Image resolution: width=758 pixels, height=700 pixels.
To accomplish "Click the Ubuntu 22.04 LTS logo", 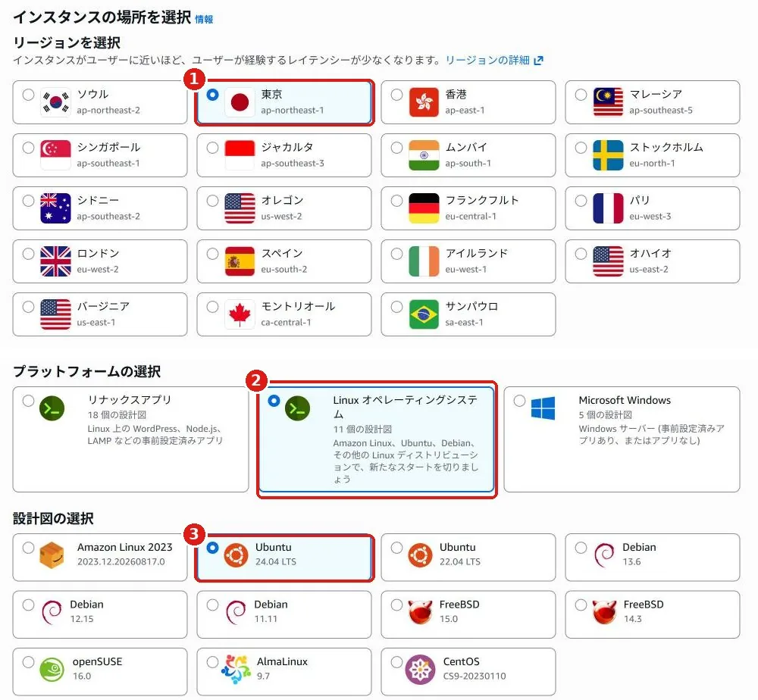I will 420,555.
